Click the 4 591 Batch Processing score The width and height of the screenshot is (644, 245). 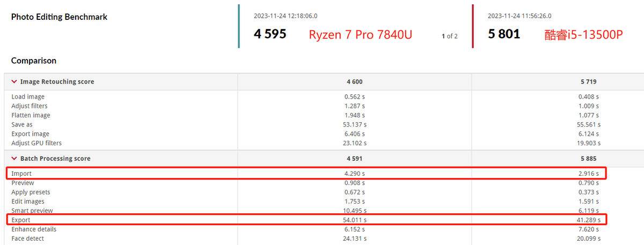(355, 159)
